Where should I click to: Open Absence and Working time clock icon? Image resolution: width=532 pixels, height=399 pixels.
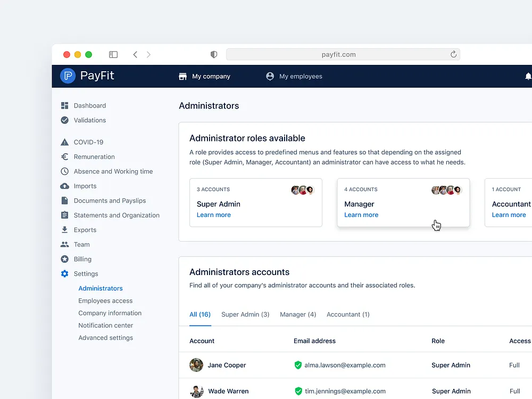click(x=64, y=171)
